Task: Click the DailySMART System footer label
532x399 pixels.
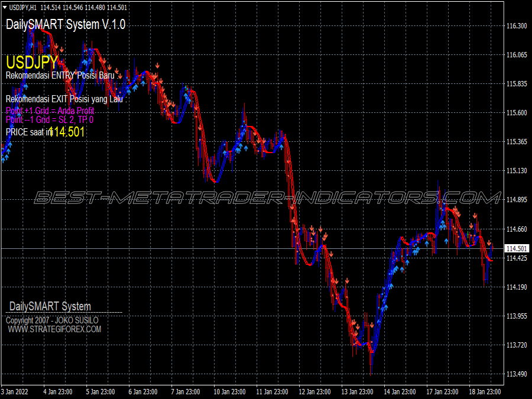Action: coord(50,306)
